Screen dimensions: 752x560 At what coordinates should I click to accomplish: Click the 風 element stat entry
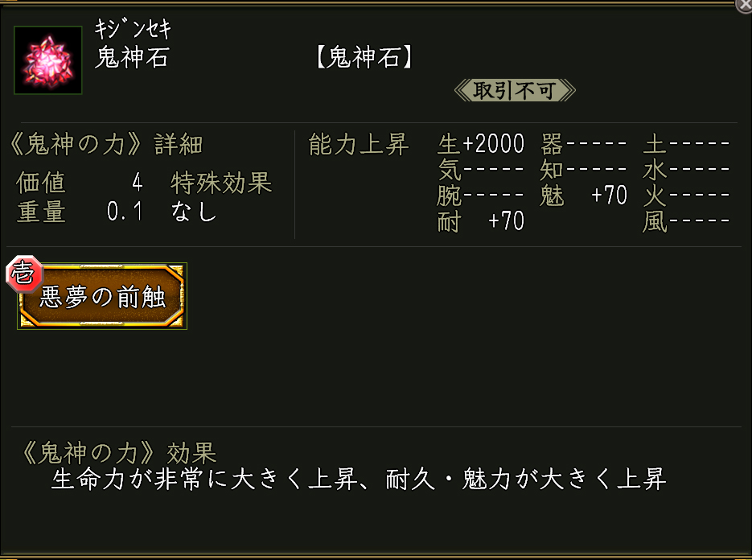click(x=686, y=220)
